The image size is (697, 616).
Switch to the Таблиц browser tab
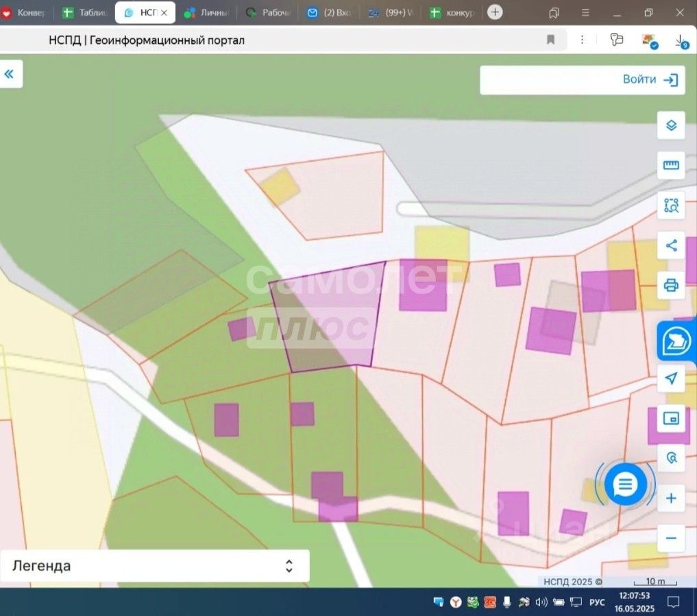(x=86, y=12)
